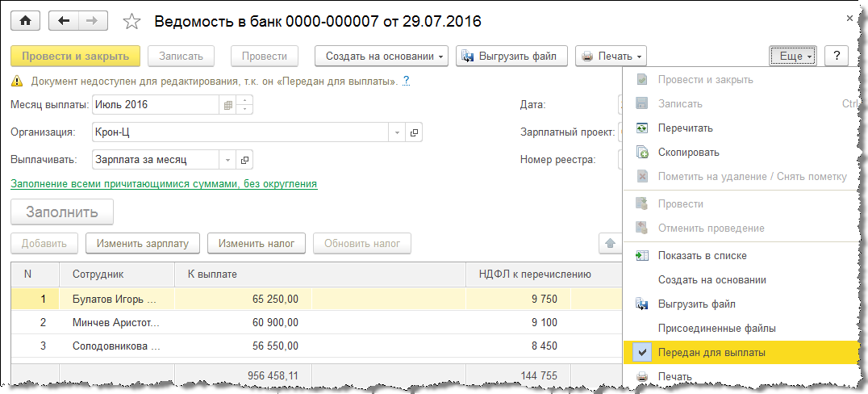This screenshot has width=868, height=394.
Task: Open the fill settings link without rounding
Action: (164, 184)
